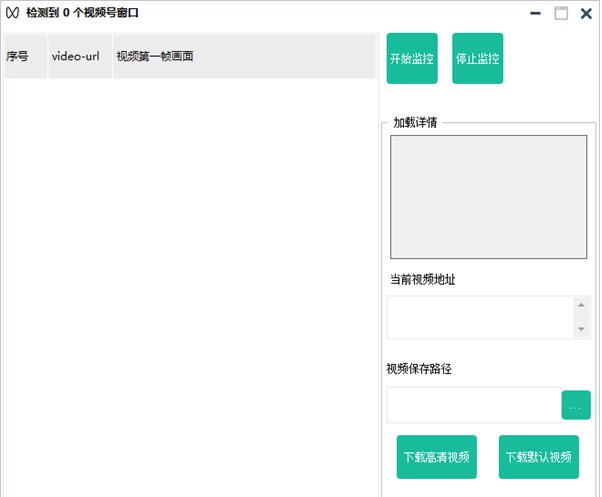Click the 视频第一帧画面 column header
602x497 pixels.
tap(155, 57)
